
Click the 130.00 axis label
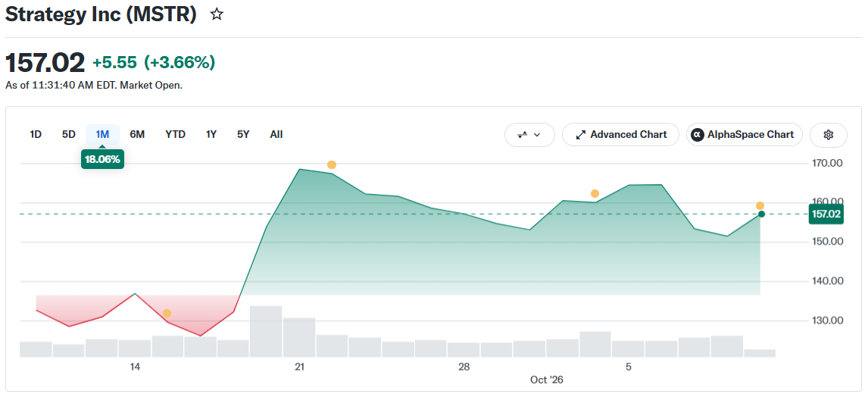[x=828, y=321]
